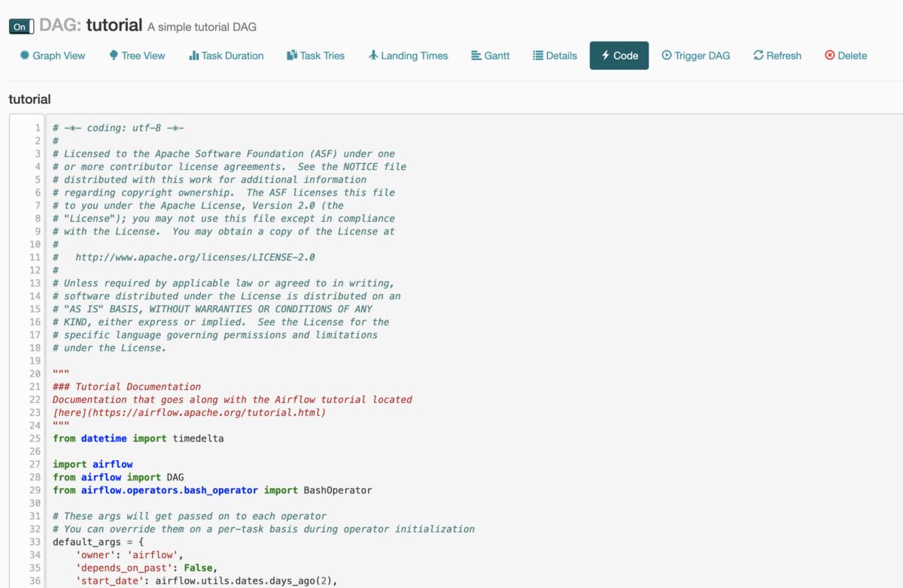Open the Task Duration tab

click(x=227, y=56)
